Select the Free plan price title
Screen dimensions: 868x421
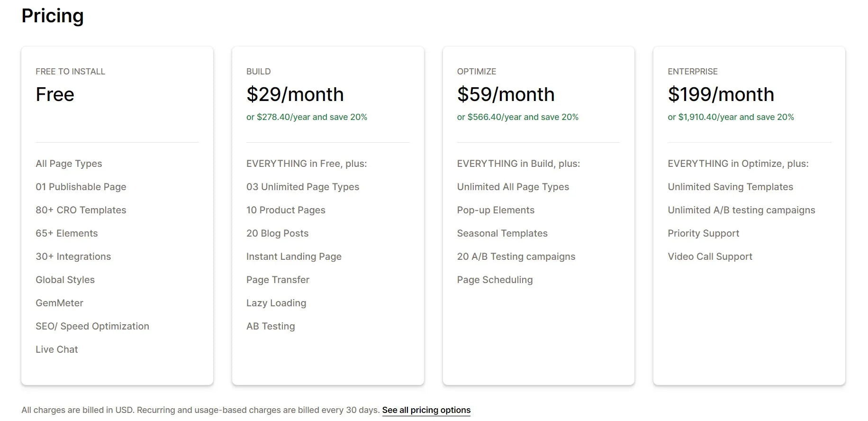pos(55,94)
